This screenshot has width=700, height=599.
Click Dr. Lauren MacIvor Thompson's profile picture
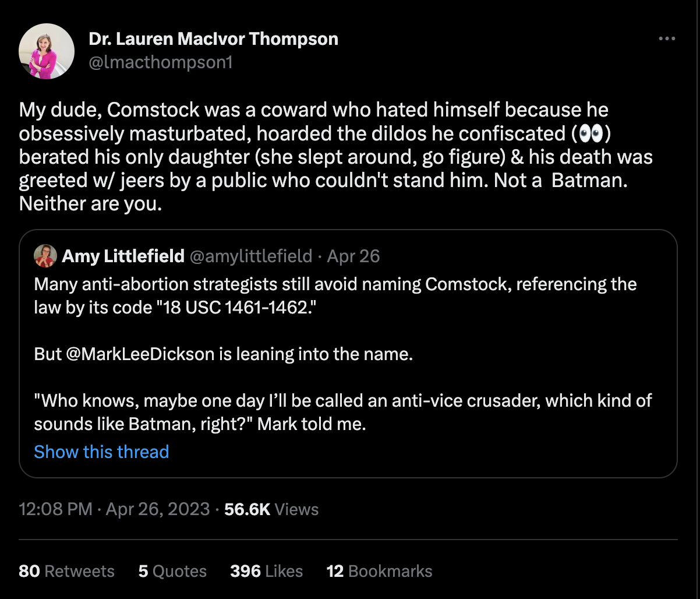pyautogui.click(x=47, y=51)
